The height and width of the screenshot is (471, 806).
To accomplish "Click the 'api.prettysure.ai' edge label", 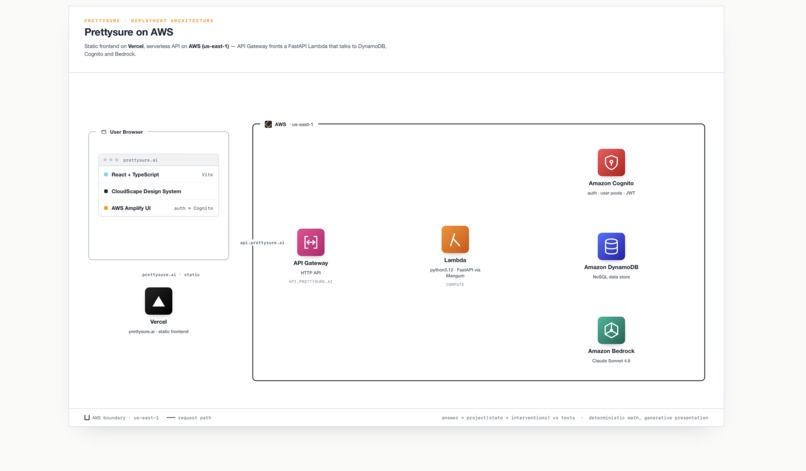I will (262, 243).
